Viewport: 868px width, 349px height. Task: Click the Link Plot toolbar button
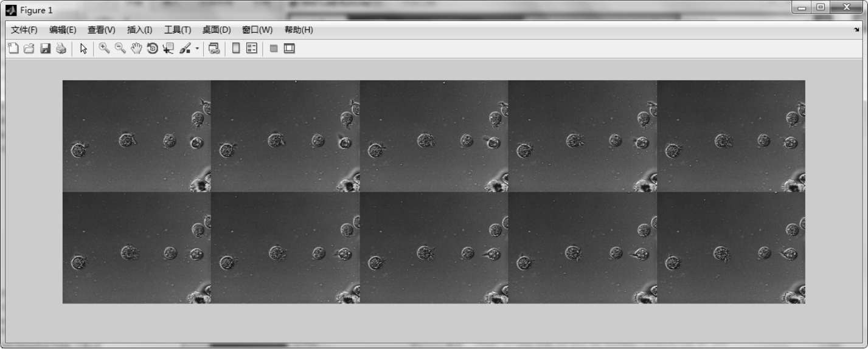click(214, 49)
